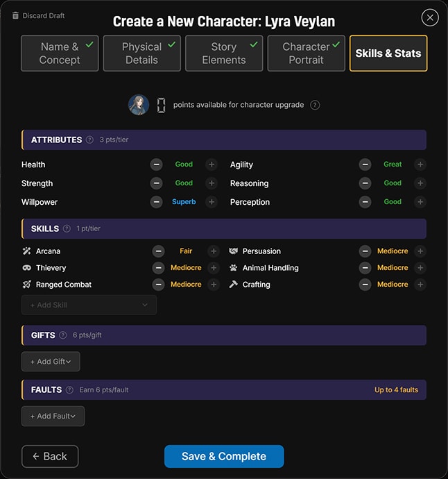
Task: Raise Crafting skill with plus
Action: coord(420,285)
